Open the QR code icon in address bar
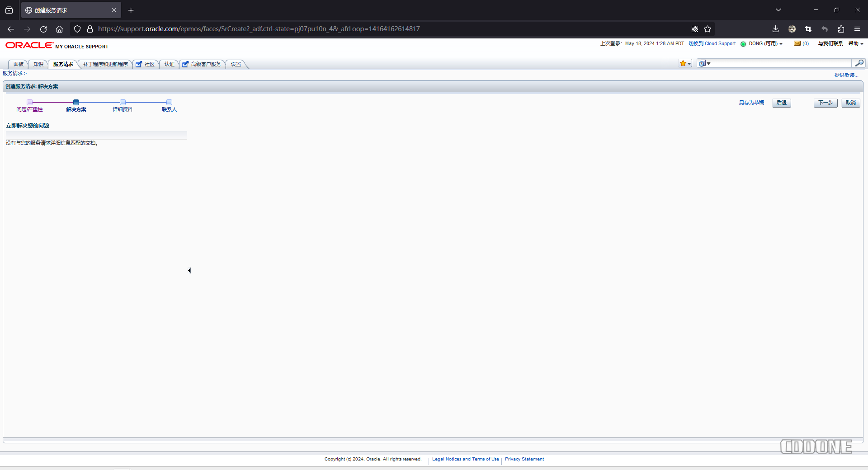 pyautogui.click(x=695, y=29)
